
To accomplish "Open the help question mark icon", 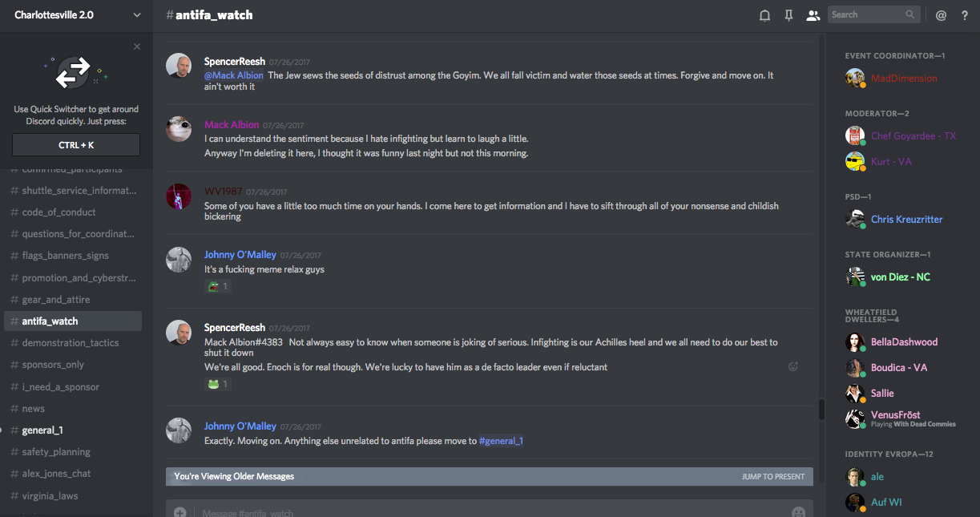I will (x=964, y=15).
